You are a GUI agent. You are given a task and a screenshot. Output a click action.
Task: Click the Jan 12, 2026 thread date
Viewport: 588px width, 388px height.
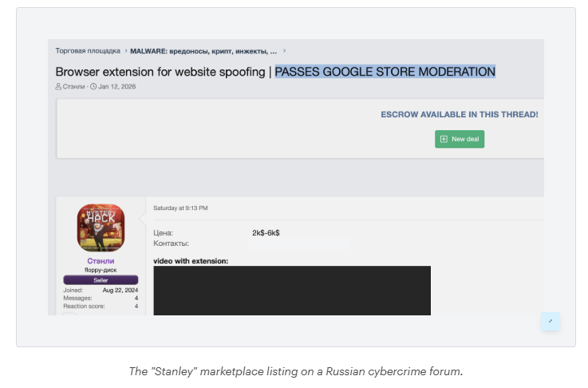pyautogui.click(x=117, y=86)
